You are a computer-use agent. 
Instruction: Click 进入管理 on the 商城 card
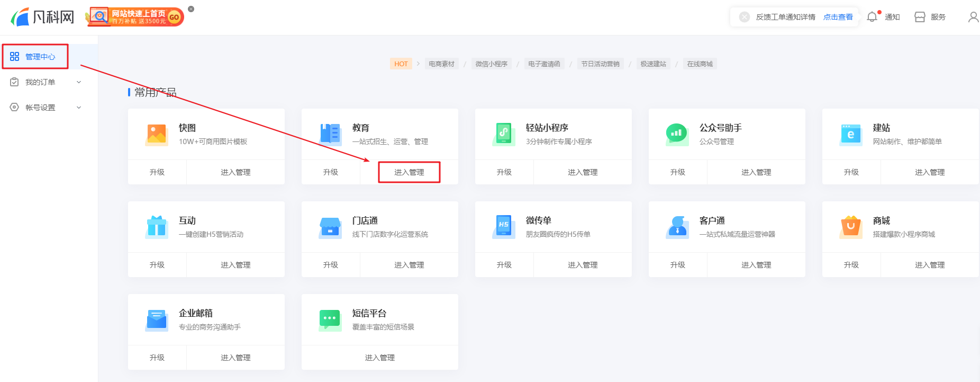coord(930,265)
